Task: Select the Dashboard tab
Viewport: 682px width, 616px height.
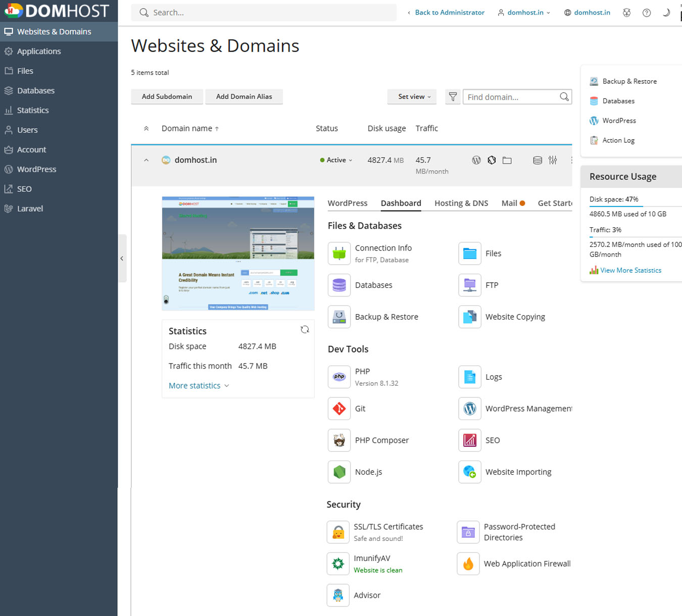Action: pyautogui.click(x=401, y=203)
